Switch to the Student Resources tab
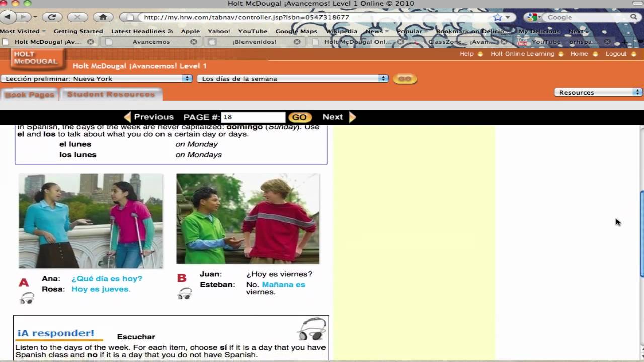 click(x=111, y=94)
